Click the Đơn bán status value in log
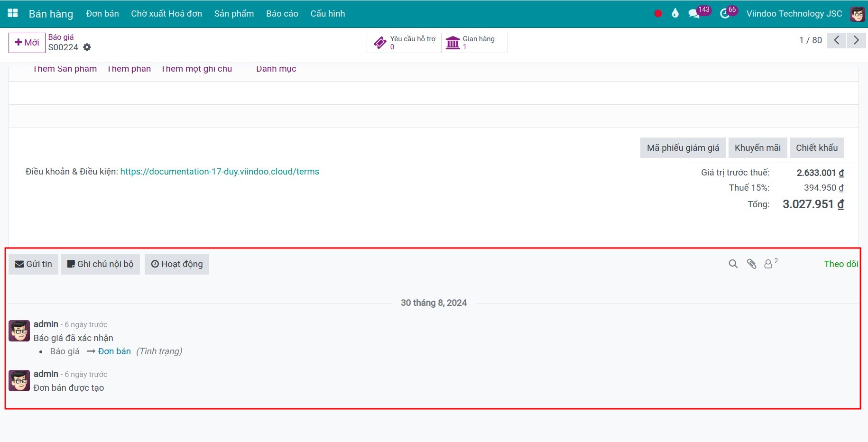This screenshot has height=442, width=868. click(x=114, y=351)
